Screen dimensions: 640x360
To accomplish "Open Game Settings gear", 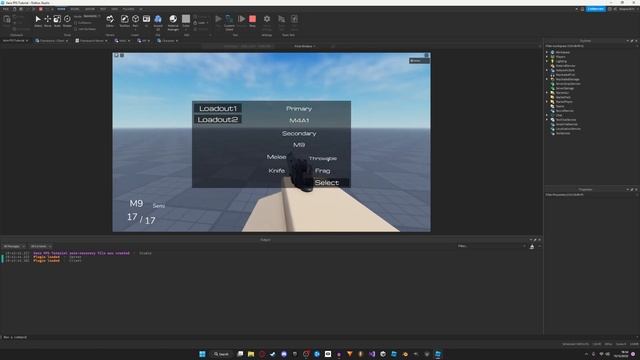I will pyautogui.click(x=267, y=22).
